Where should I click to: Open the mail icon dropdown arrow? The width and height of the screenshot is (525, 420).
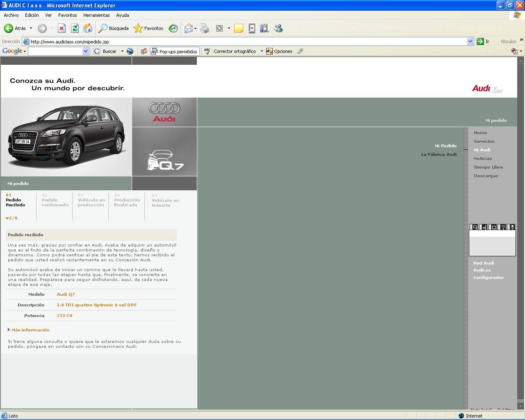[x=195, y=28]
